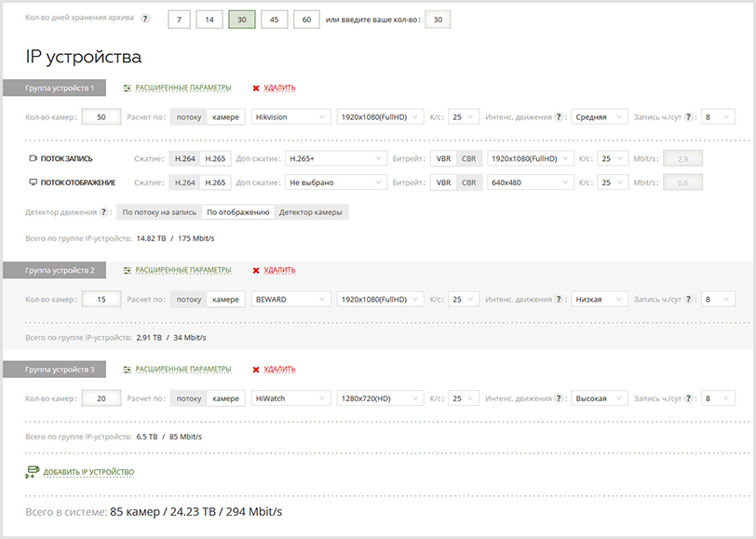The height and width of the screenshot is (539, 756).
Task: Click the red X delete icon for group 3
Action: click(256, 370)
